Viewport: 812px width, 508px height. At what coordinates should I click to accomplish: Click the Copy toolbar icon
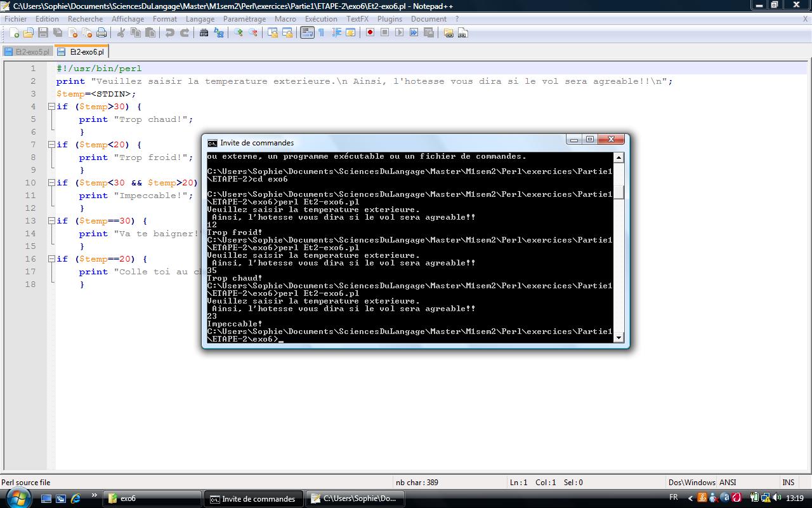[135, 33]
